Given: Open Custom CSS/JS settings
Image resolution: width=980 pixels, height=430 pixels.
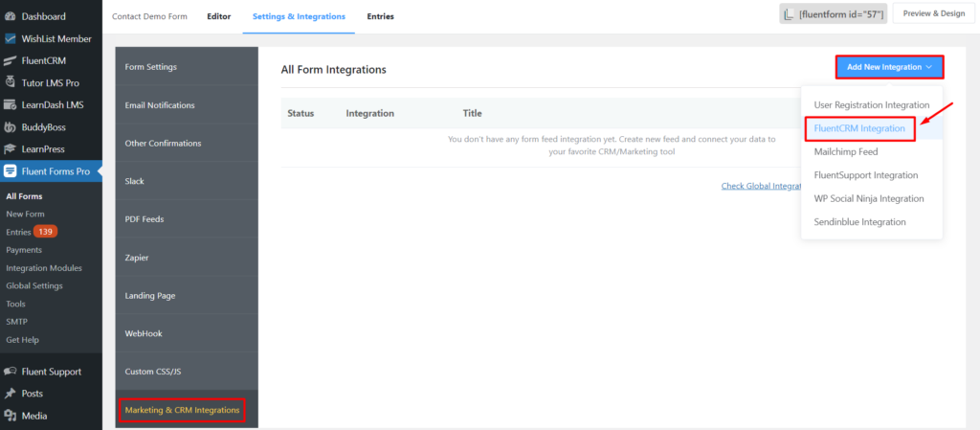Looking at the screenshot, I should (187, 372).
